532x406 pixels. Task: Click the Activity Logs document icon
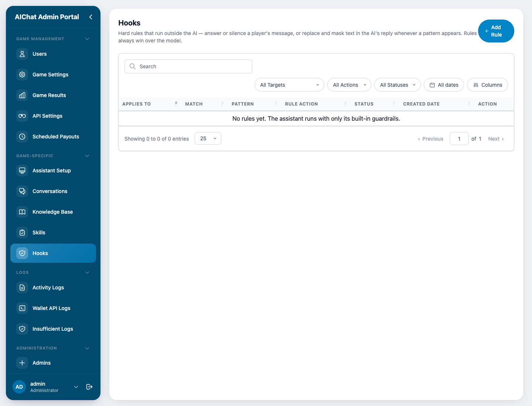tap(22, 288)
